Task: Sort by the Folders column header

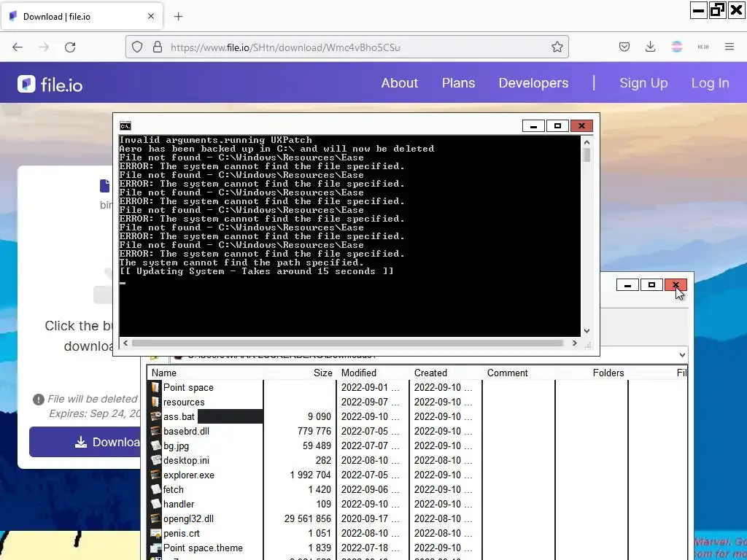Action: (592, 373)
